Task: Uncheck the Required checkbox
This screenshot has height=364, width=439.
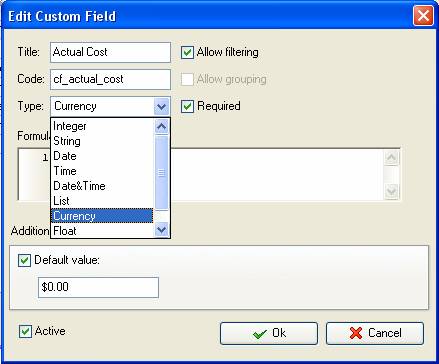Action: click(x=187, y=106)
